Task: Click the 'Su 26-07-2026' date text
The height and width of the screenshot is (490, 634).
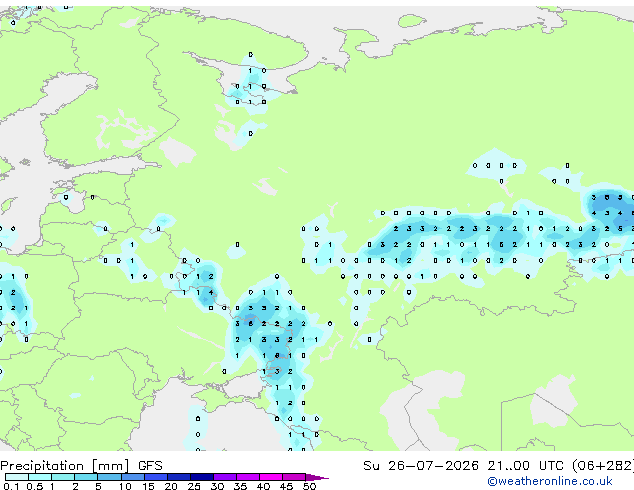Action: point(421,465)
